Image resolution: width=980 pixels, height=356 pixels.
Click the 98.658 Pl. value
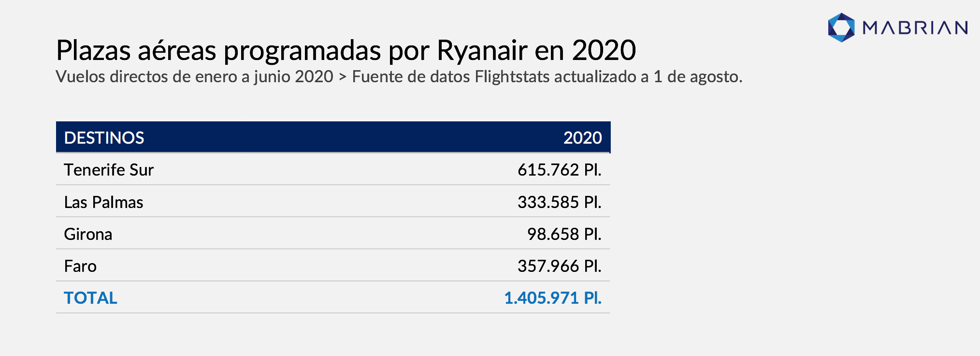pyautogui.click(x=564, y=234)
